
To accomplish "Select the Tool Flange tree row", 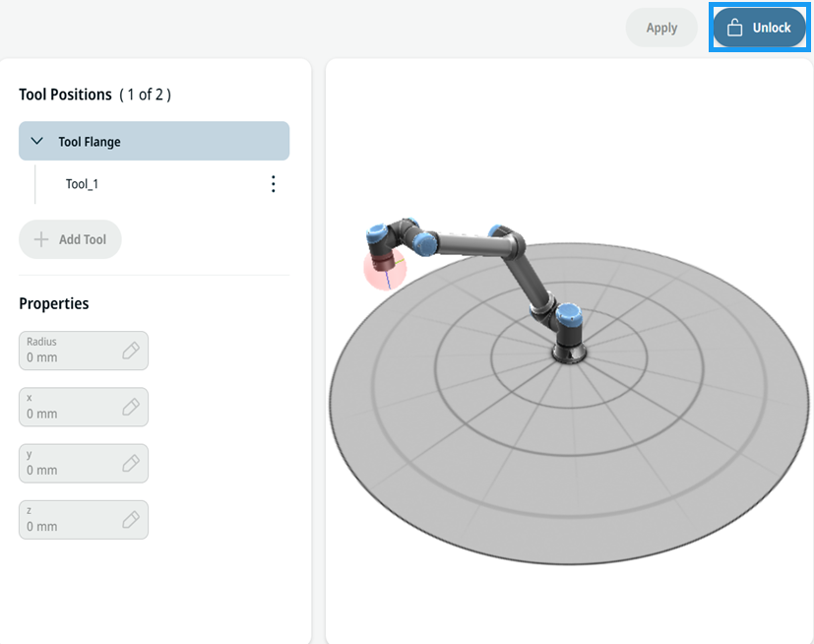I will (x=155, y=141).
